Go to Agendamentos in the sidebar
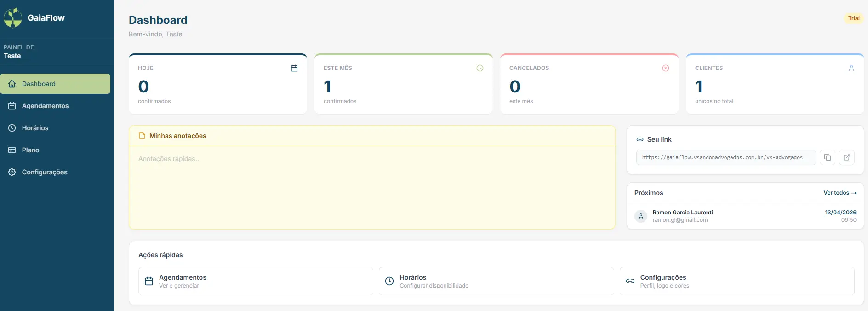This screenshot has height=311, width=868. coord(45,106)
